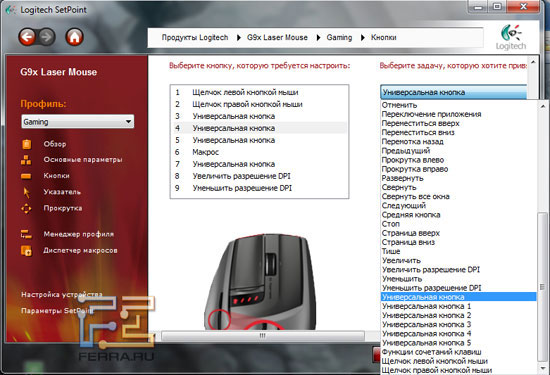Choose Тише option
Image resolution: width=550 pixels, height=375 pixels.
tap(459, 251)
